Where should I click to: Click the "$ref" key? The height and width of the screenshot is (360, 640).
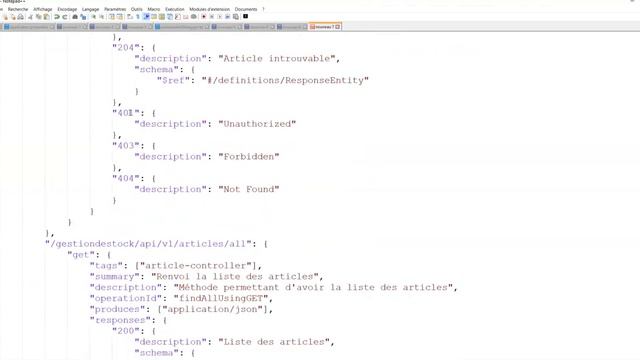pyautogui.click(x=173, y=80)
